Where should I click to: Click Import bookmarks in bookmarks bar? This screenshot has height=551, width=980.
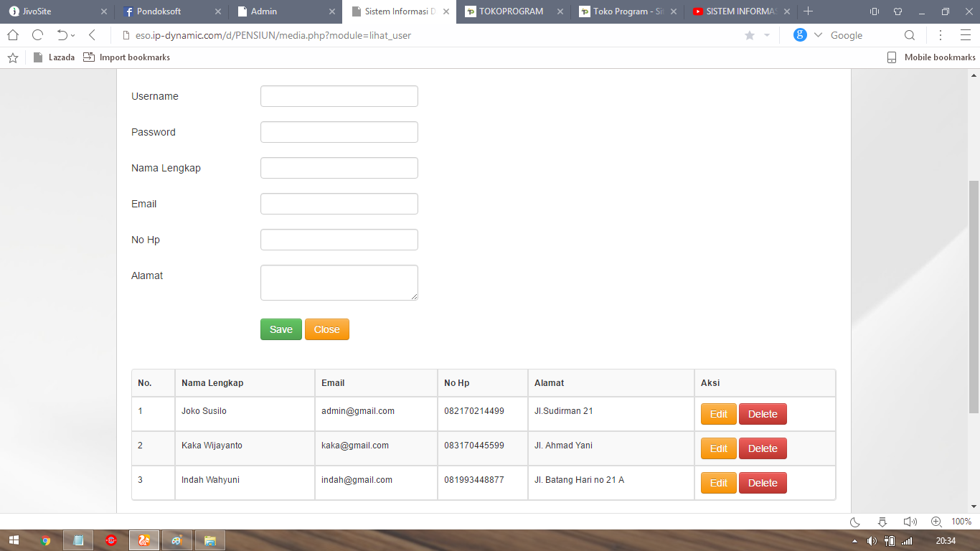click(126, 57)
